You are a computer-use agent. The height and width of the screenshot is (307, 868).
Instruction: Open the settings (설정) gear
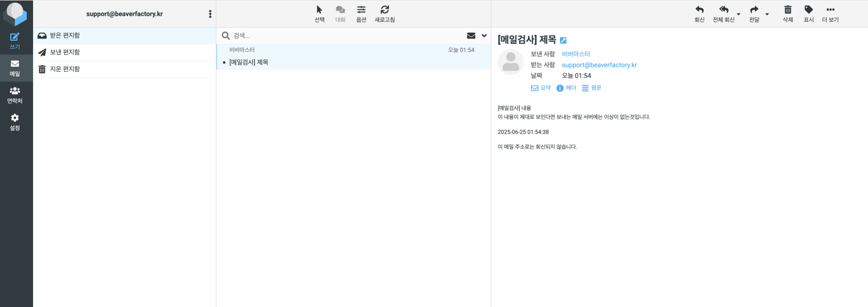[15, 122]
